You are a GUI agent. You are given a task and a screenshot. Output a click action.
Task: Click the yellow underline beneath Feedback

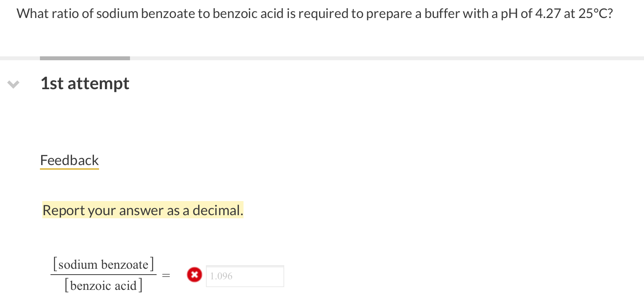69,169
